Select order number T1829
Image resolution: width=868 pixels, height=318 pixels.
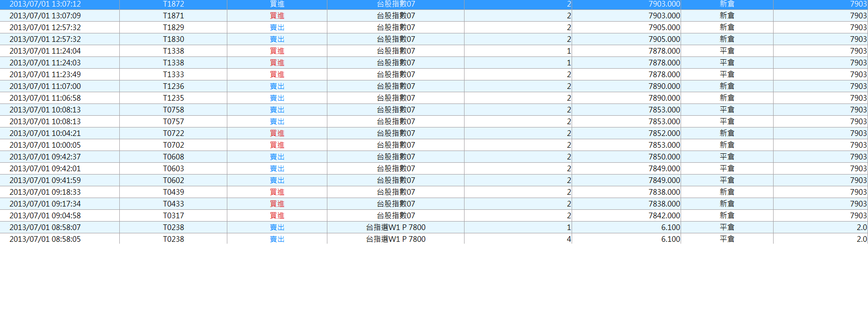pos(173,27)
